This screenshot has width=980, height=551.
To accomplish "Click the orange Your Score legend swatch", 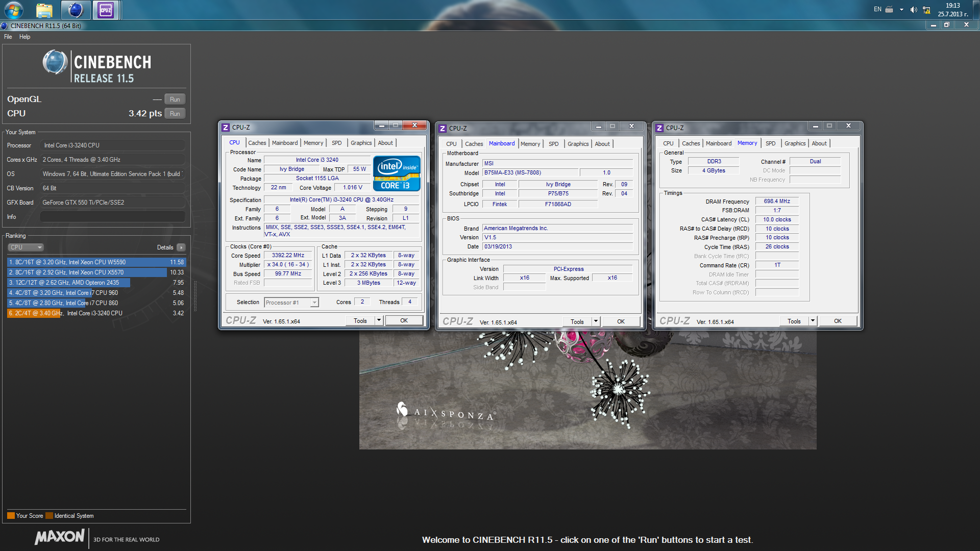I will pyautogui.click(x=11, y=516).
